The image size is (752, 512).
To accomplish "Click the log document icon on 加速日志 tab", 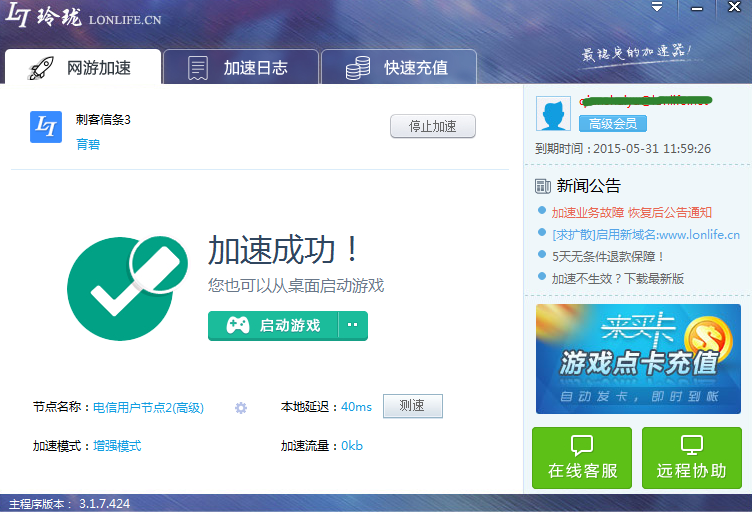I will coord(198,68).
